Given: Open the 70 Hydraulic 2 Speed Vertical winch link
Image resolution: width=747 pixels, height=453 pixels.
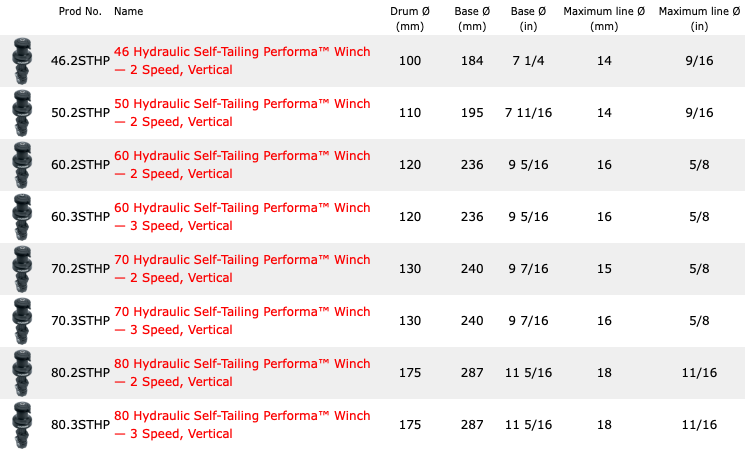Looking at the screenshot, I should (242, 268).
